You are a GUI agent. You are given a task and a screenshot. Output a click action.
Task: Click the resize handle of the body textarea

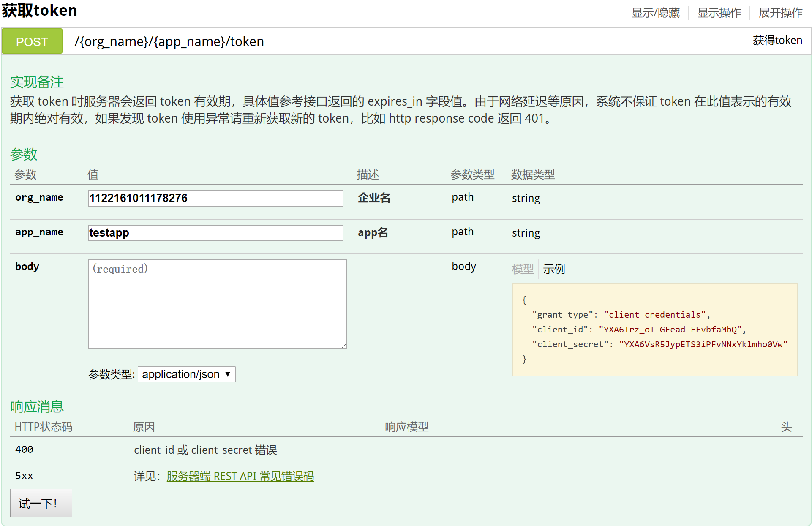[x=343, y=345]
